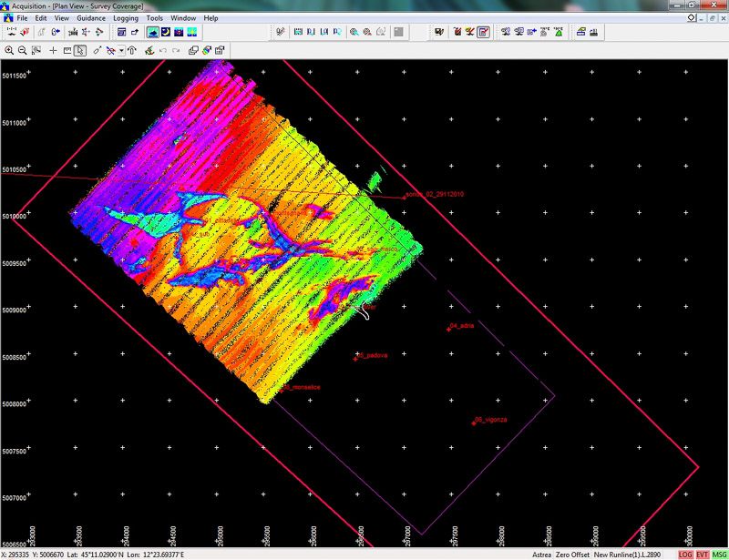Switch display to the night moon mode
The image size is (729, 560).
tap(167, 32)
